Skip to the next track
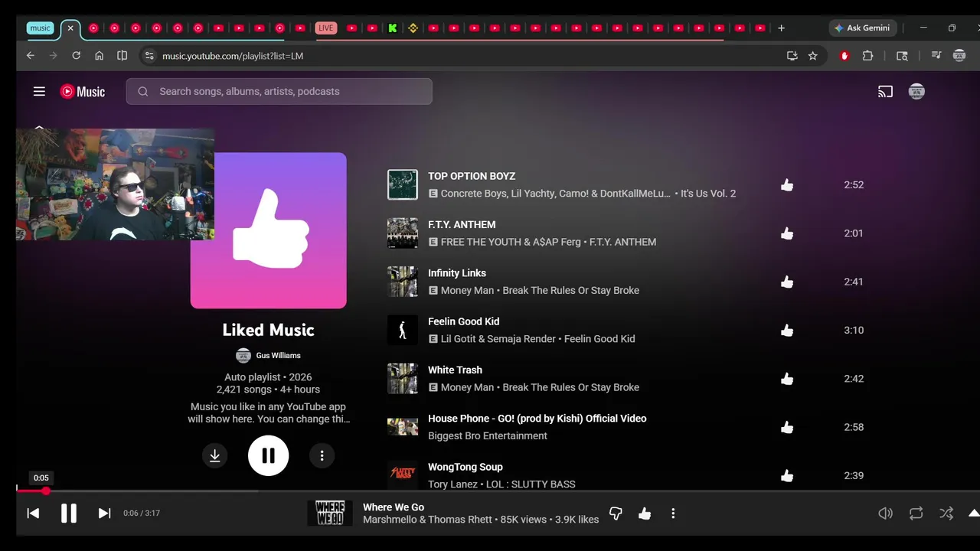The height and width of the screenshot is (551, 980). (104, 514)
